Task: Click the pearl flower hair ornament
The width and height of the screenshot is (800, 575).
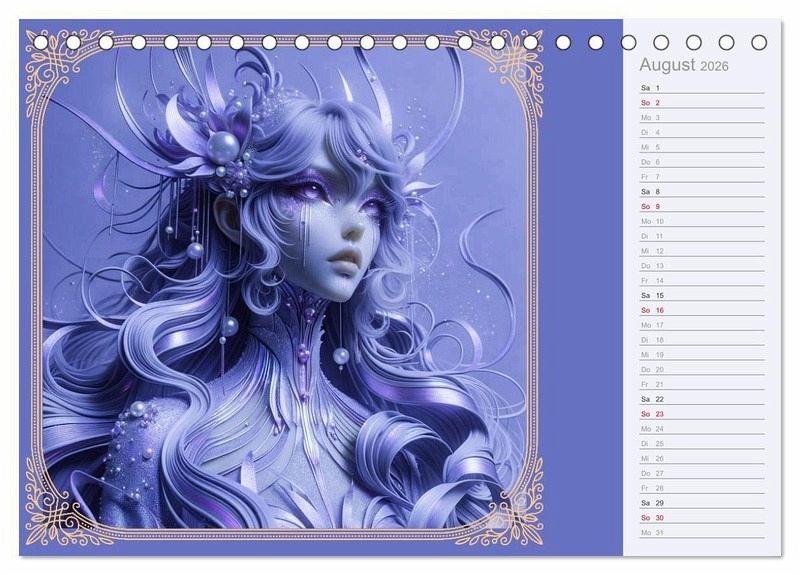Action: coord(222,150)
